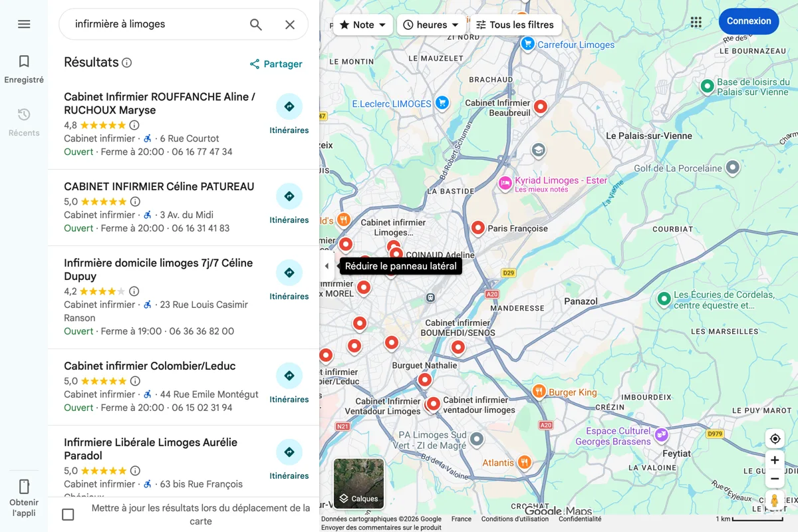This screenshot has width=798, height=532.
Task: Clear the search with the X icon
Action: (x=290, y=25)
